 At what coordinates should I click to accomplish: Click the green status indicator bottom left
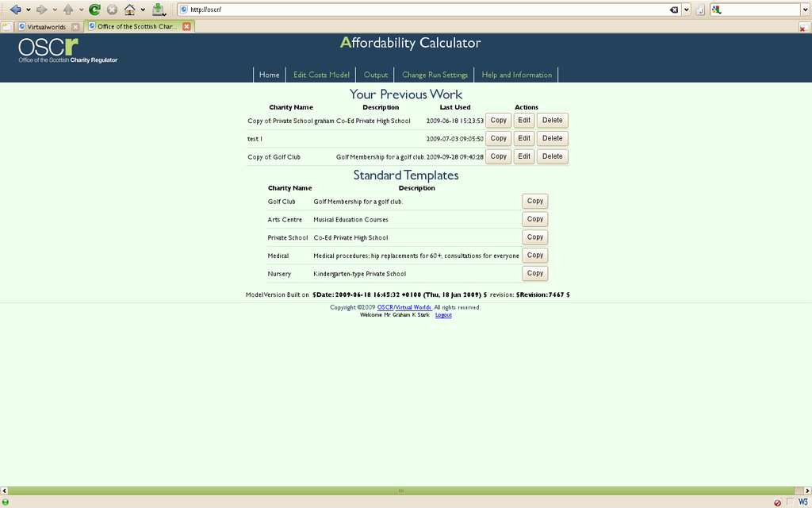coord(6,502)
